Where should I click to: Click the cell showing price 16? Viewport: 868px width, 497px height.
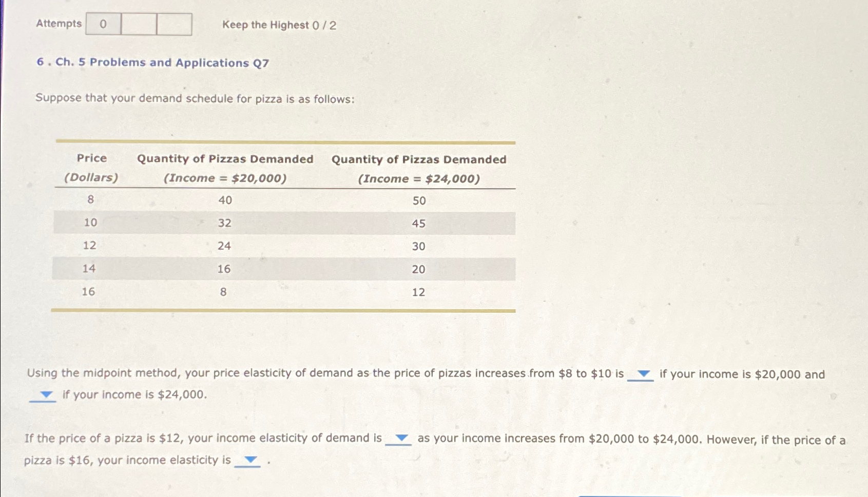88,291
